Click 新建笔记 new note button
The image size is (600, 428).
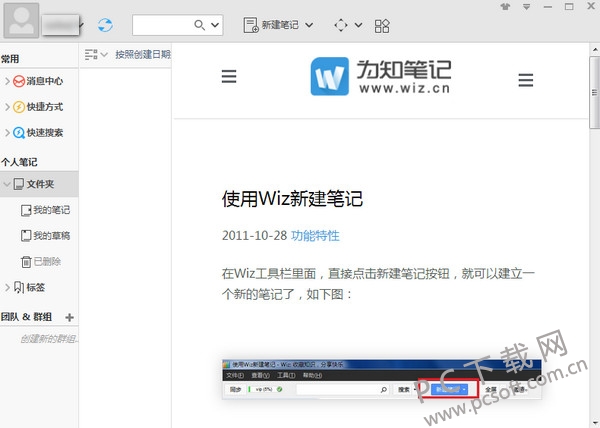click(x=271, y=25)
